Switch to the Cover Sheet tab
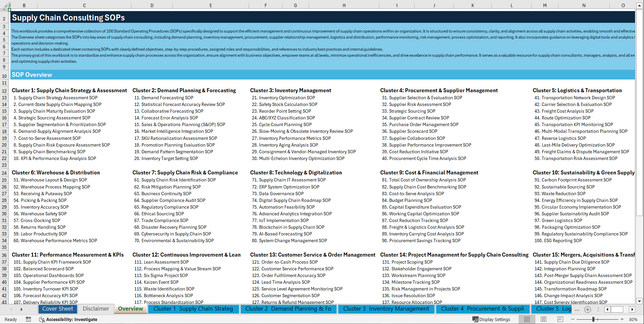The height and width of the screenshot is (324, 644). pyautogui.click(x=58, y=309)
